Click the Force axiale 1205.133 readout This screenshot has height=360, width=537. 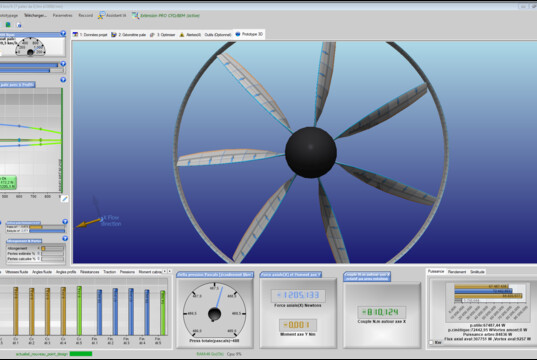298,295
